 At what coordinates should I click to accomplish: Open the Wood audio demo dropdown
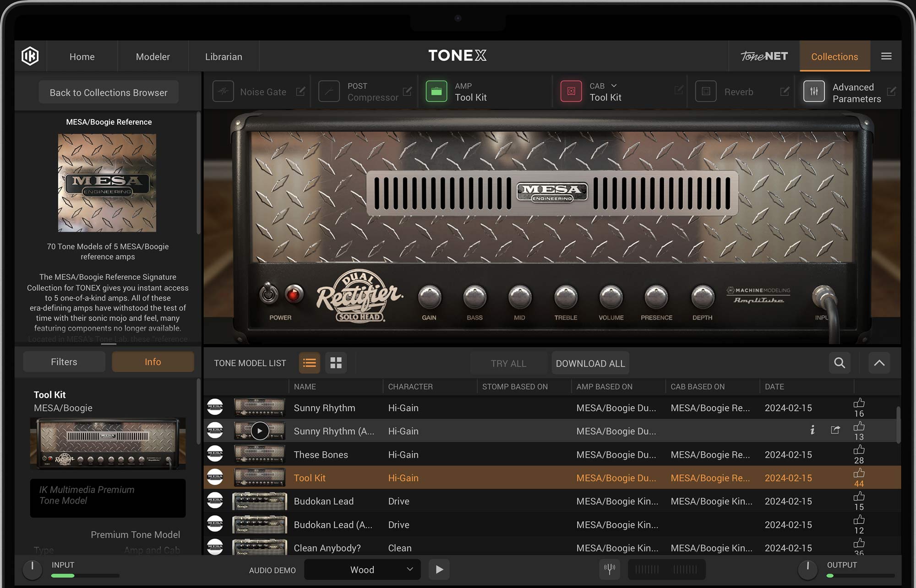[362, 569]
